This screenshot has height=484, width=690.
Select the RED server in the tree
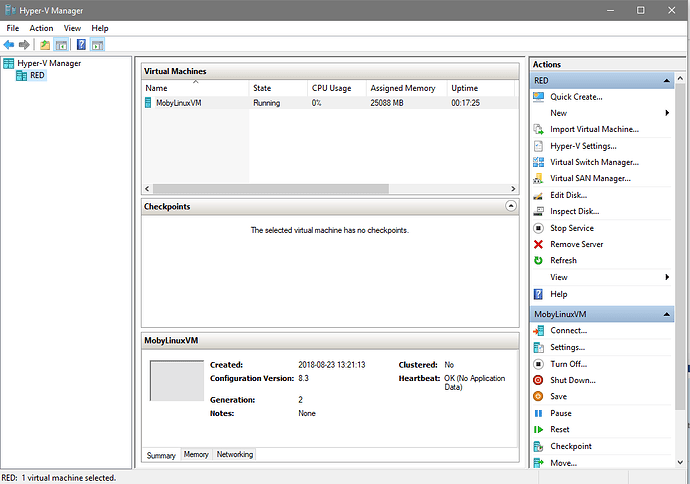click(37, 75)
